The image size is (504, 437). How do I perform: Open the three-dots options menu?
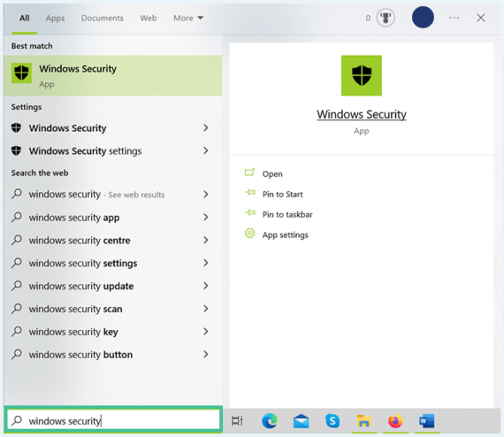click(454, 18)
